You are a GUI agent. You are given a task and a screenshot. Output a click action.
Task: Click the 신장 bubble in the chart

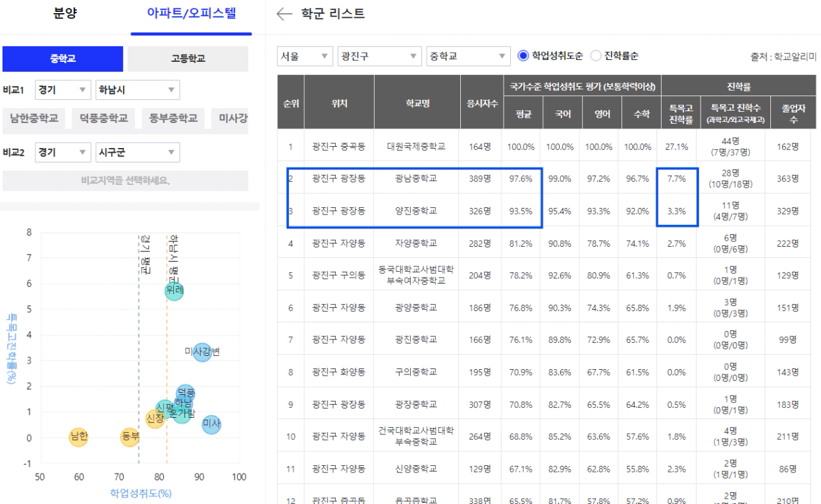pyautogui.click(x=155, y=418)
